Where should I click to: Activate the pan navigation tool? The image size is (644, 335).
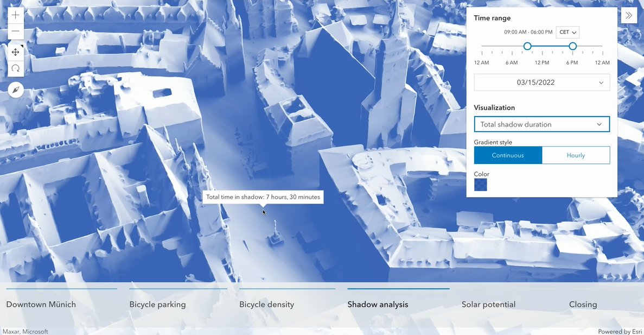point(16,52)
